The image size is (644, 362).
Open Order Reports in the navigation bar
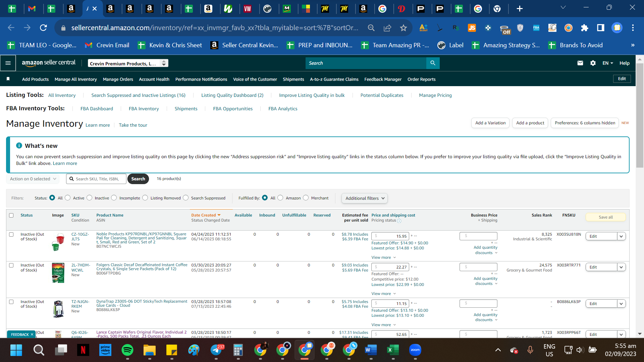point(421,79)
